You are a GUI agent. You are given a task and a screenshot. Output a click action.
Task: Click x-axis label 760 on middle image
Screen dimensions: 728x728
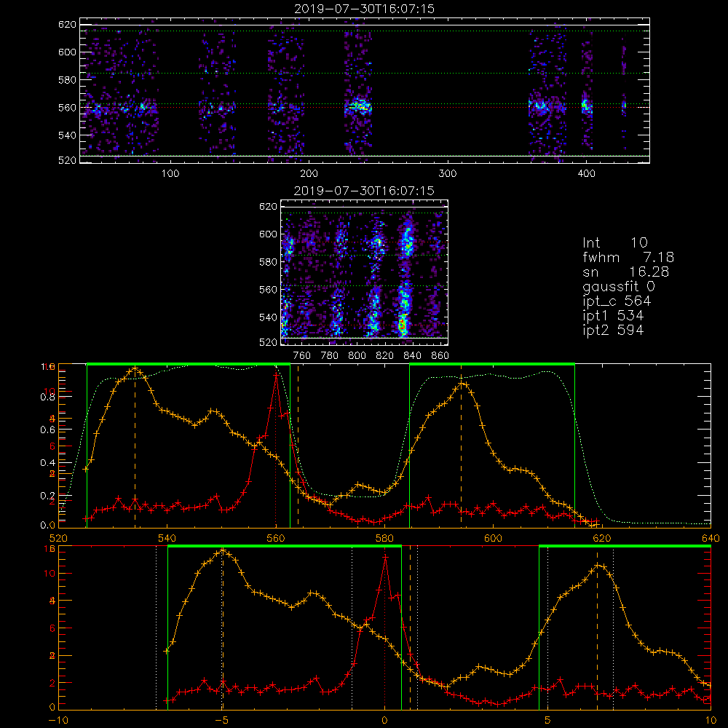click(302, 356)
